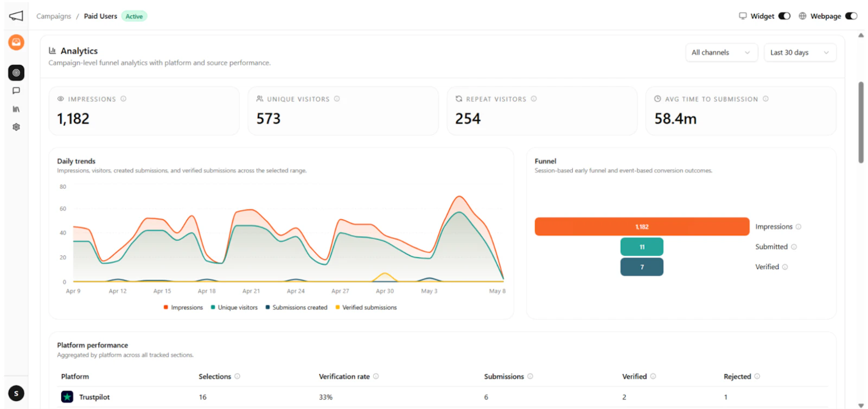Click the 16 selections cell for Trustpilot
Image resolution: width=868 pixels, height=409 pixels.
tap(203, 397)
